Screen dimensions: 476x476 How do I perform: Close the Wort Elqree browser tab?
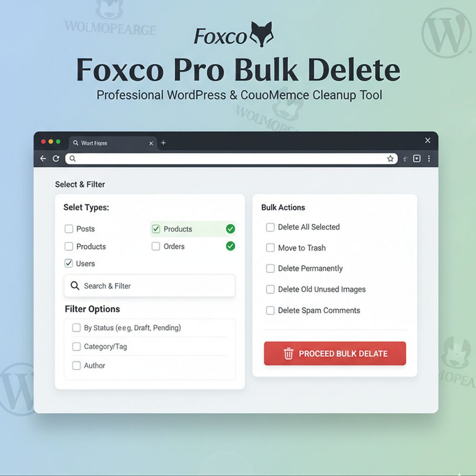click(x=151, y=143)
